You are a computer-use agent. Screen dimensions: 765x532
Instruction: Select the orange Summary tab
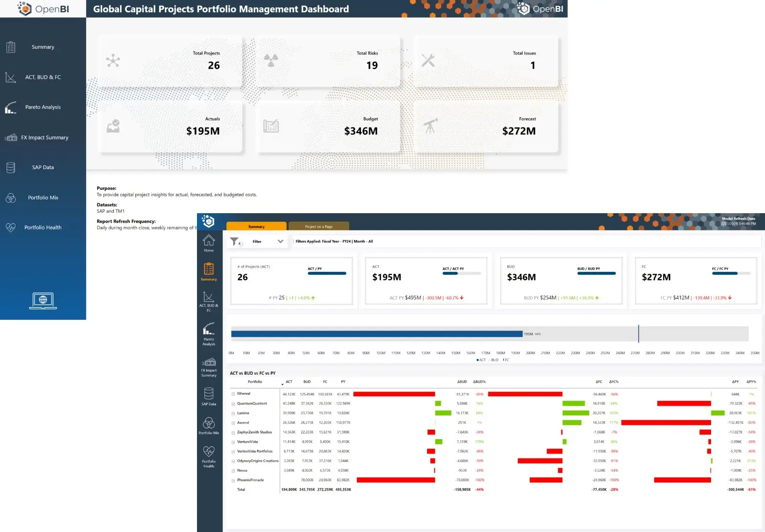[256, 227]
